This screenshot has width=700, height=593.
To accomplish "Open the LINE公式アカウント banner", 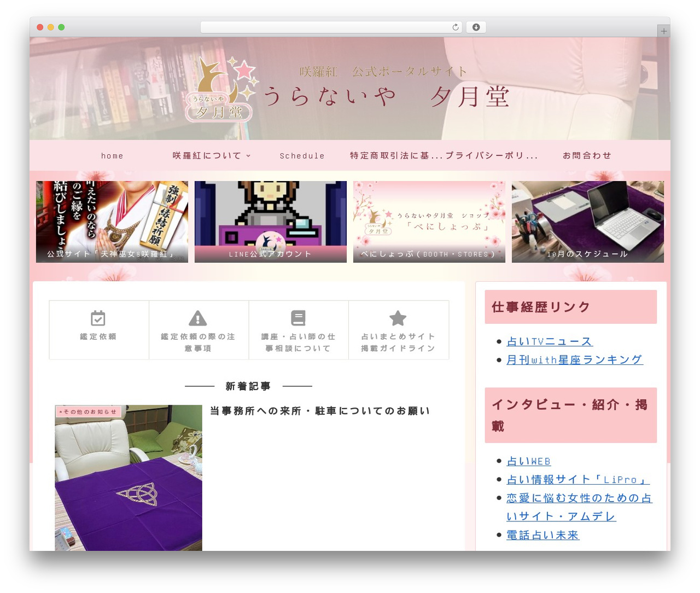I will click(x=271, y=222).
